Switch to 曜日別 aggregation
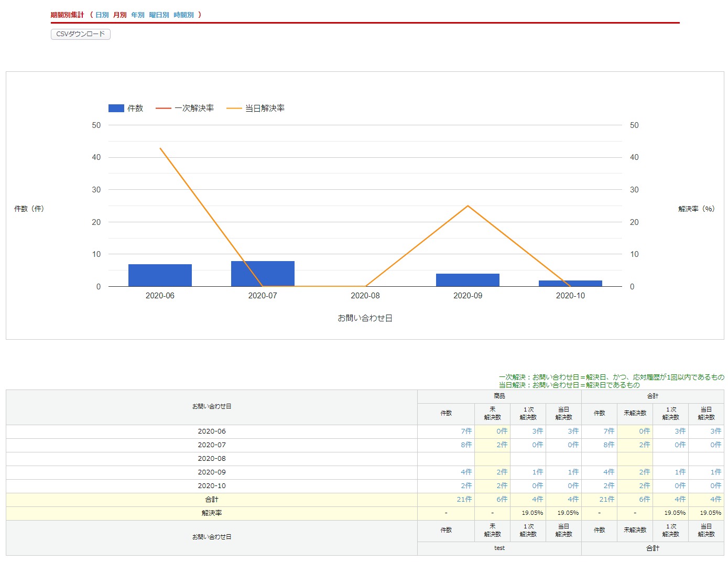The height and width of the screenshot is (562, 728). coord(159,15)
